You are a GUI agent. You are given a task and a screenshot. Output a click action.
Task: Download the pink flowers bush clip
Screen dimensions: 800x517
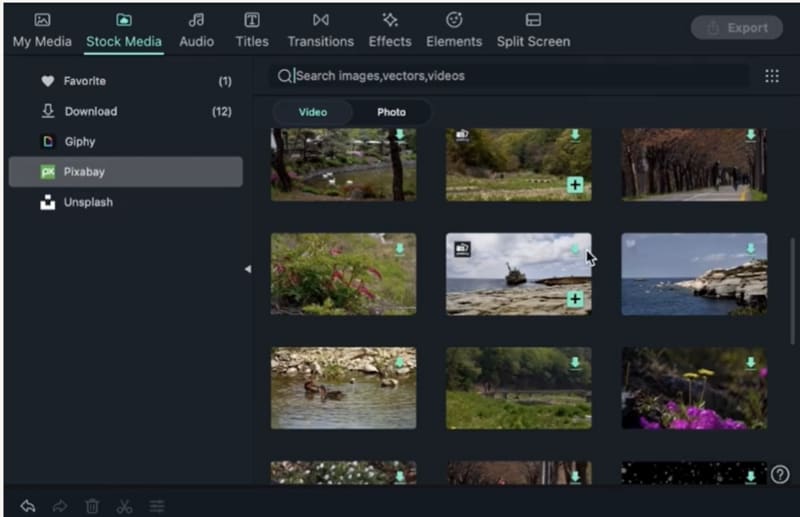tap(399, 249)
